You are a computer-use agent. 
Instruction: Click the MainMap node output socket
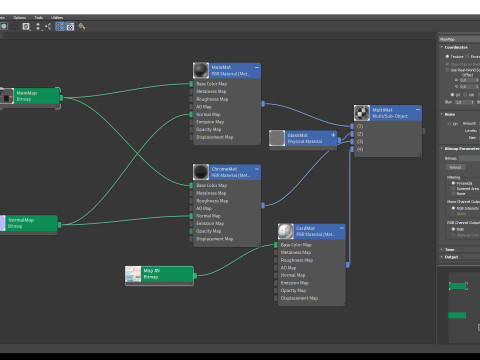point(61,98)
